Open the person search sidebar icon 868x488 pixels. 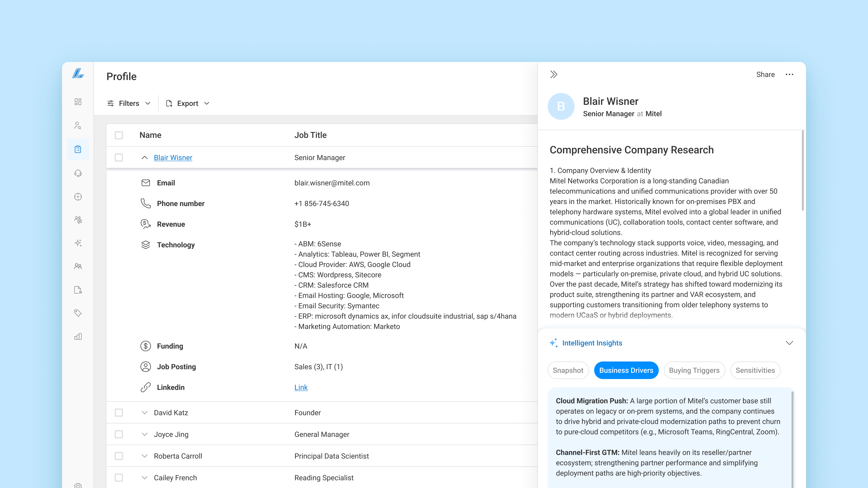pos(78,126)
